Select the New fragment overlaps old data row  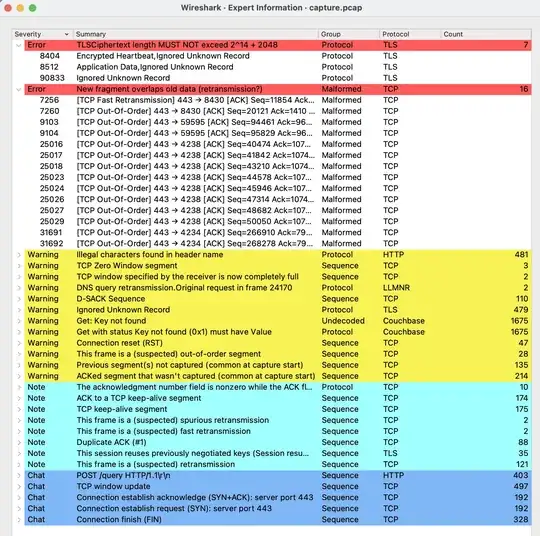[x=278, y=89]
